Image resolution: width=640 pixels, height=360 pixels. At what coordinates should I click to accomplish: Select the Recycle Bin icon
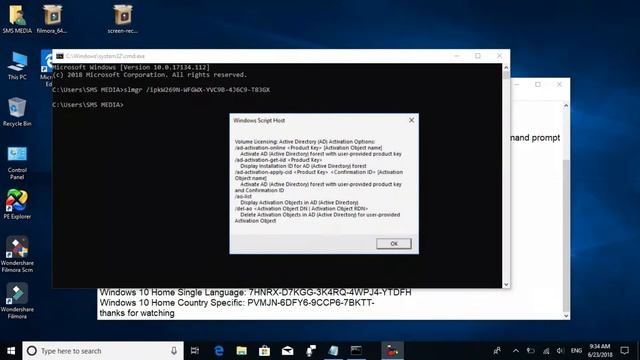pos(17,112)
